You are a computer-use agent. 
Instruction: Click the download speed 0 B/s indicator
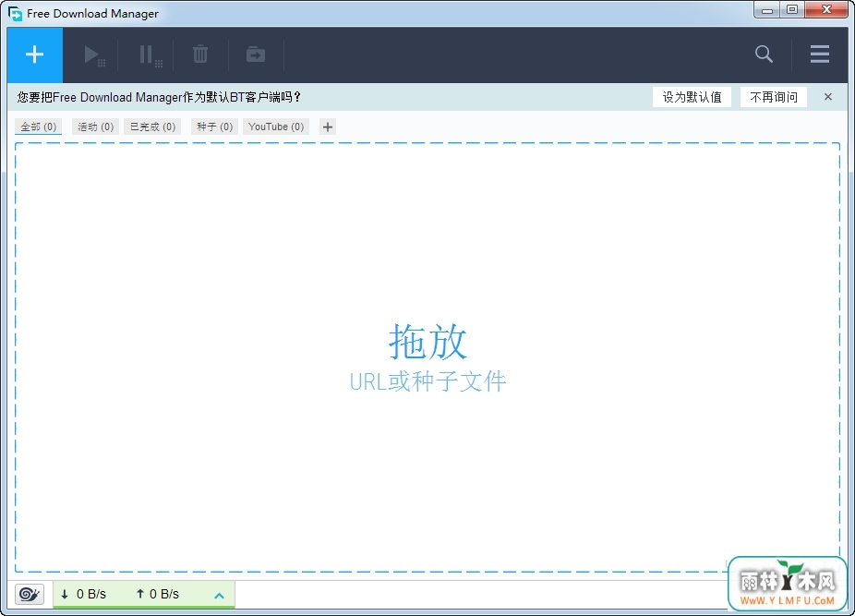tap(83, 594)
